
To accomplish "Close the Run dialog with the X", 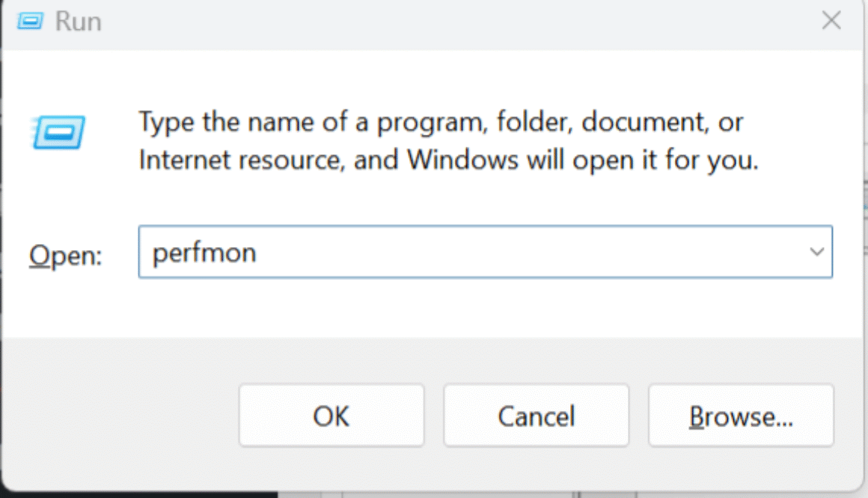I will tap(831, 21).
